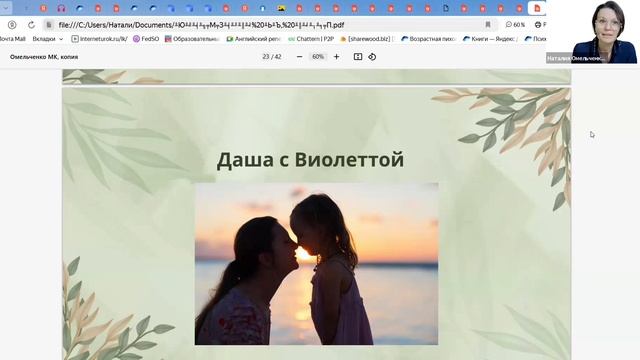Open the Почта Mail bookmark

[12, 39]
